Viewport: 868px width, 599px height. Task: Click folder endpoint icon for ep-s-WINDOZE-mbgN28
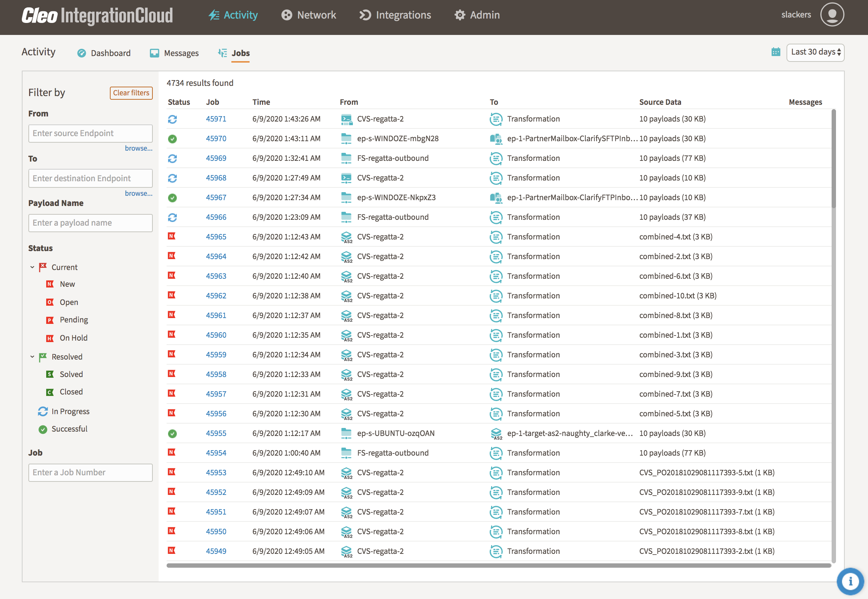[346, 139]
